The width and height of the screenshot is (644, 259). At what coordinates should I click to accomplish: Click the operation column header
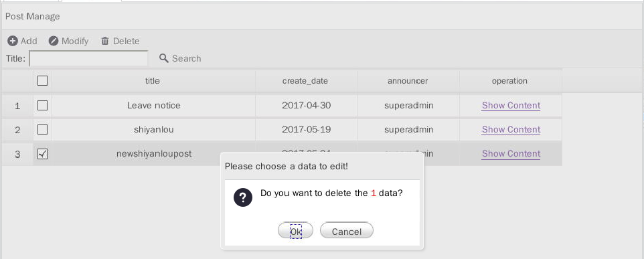(511, 81)
